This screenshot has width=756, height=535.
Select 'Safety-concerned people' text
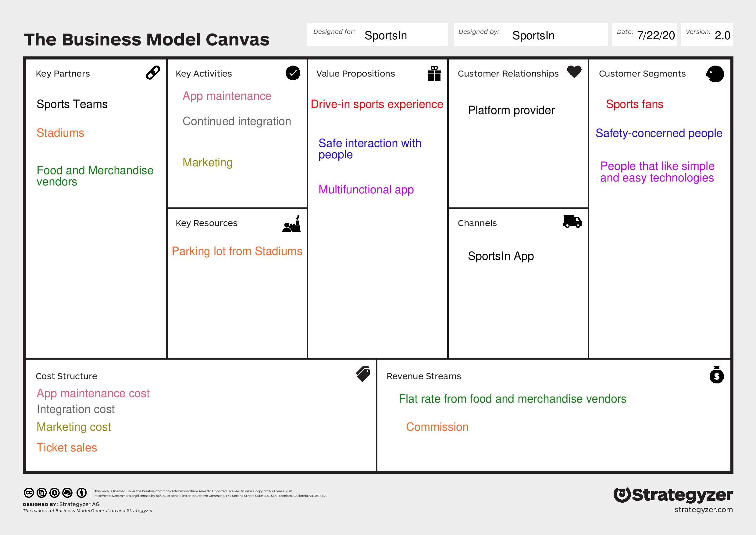tap(659, 133)
